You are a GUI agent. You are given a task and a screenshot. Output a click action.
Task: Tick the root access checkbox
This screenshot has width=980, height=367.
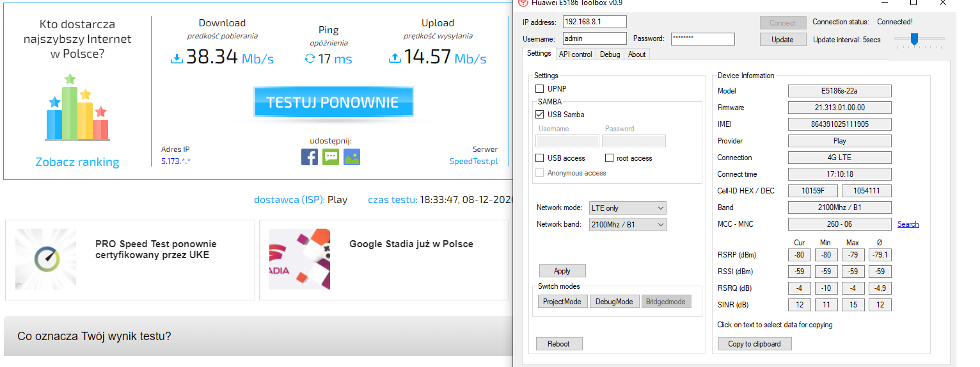click(x=609, y=158)
